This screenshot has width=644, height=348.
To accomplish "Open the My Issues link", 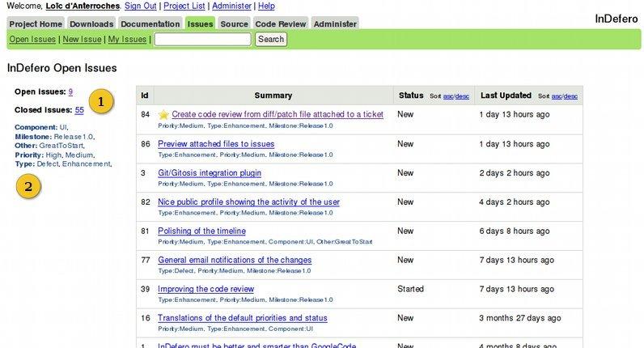I will point(127,39).
